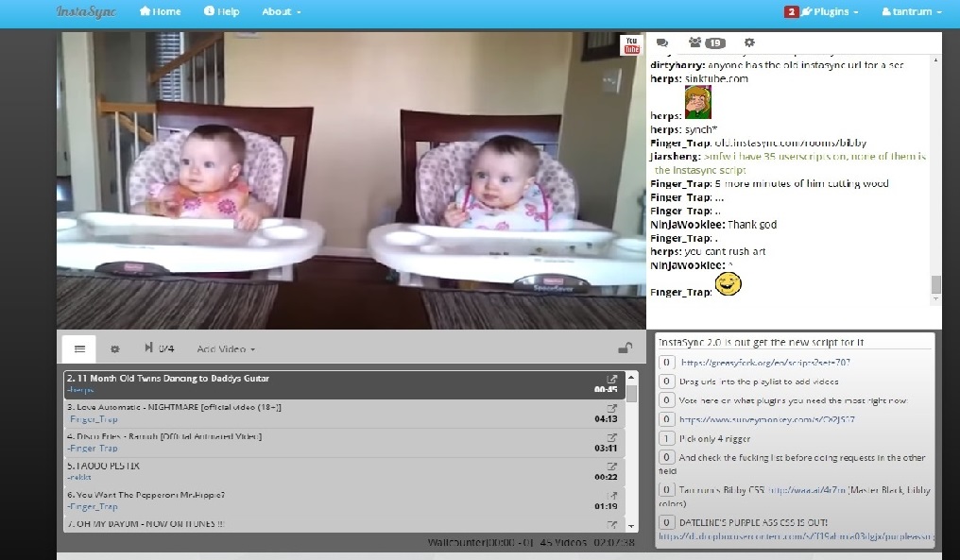
Task: Select the playlist hamburger tab
Action: click(79, 348)
